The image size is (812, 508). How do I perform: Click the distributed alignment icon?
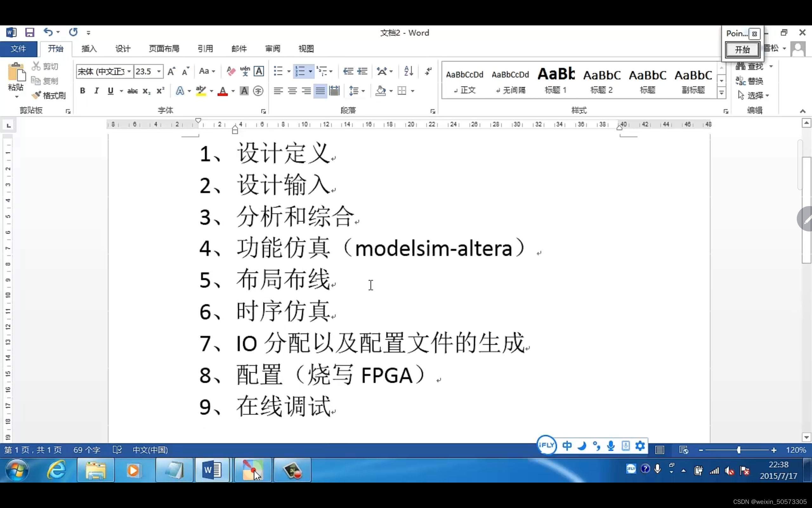pyautogui.click(x=335, y=91)
